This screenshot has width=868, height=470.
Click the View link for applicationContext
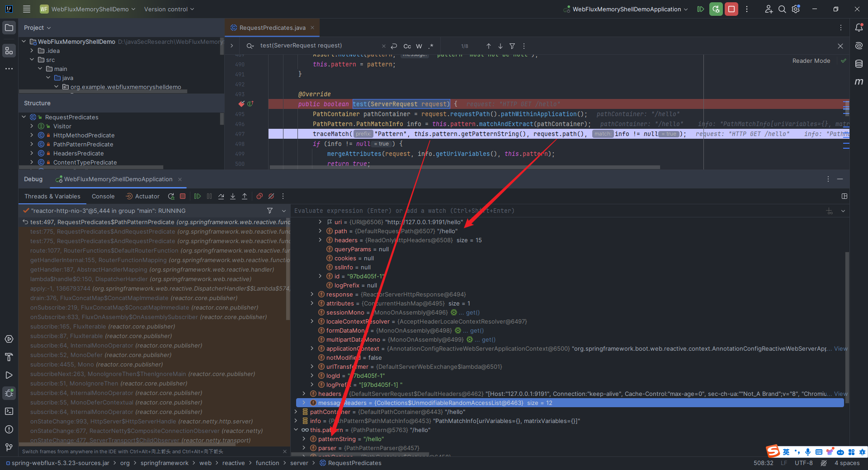(x=841, y=348)
